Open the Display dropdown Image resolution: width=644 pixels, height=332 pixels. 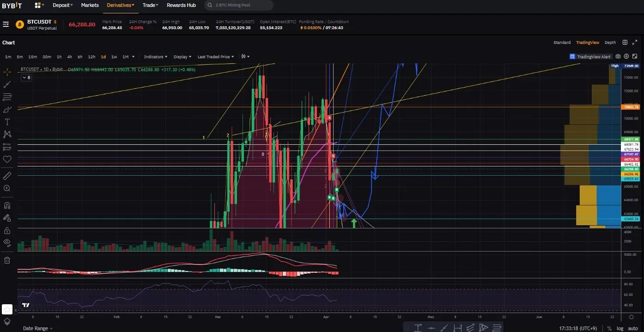click(x=182, y=57)
